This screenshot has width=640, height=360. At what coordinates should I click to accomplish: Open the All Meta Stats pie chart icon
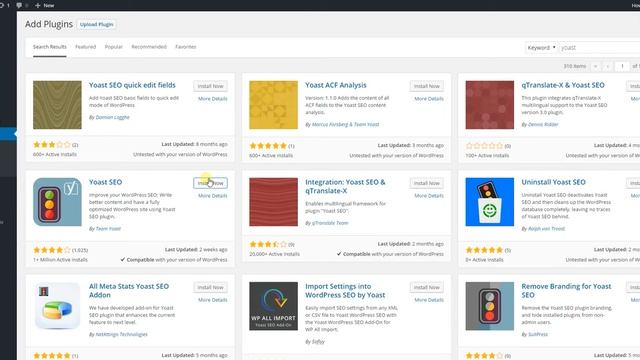pos(57,306)
